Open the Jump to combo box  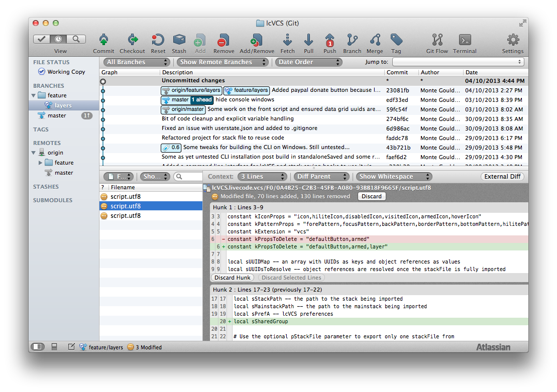pyautogui.click(x=458, y=62)
